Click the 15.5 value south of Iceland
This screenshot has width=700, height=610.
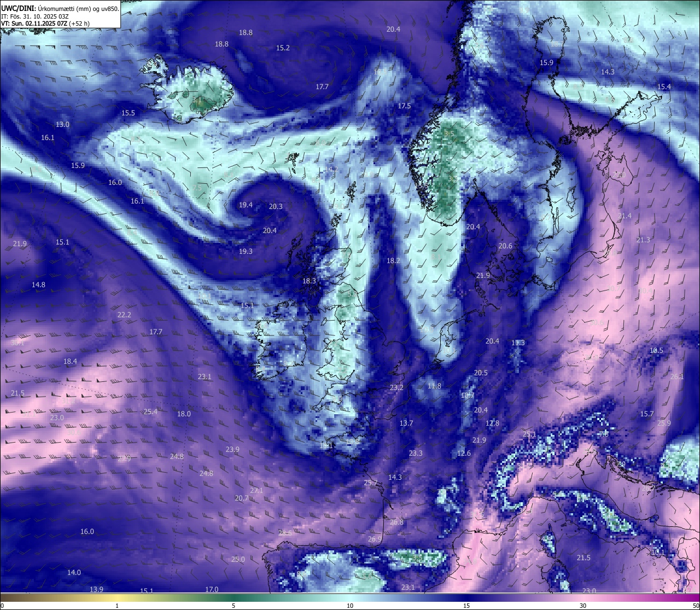coord(128,113)
